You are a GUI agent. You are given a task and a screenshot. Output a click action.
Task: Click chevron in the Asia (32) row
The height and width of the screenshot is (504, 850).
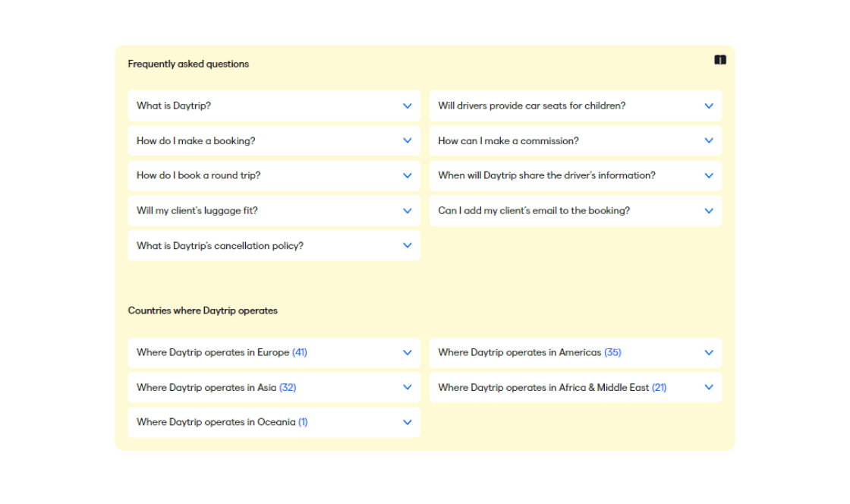click(407, 387)
